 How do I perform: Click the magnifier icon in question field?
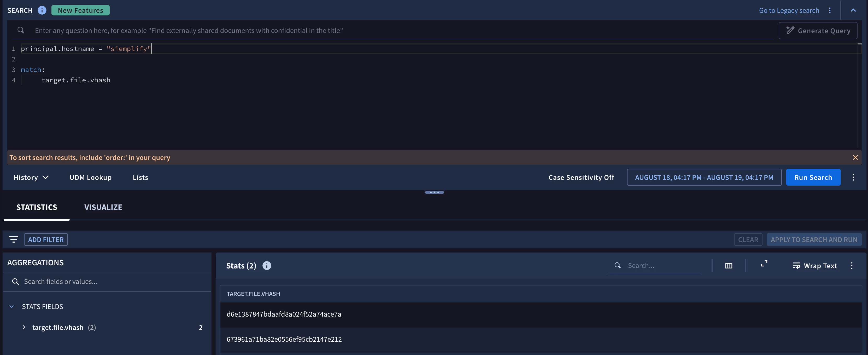click(x=21, y=30)
